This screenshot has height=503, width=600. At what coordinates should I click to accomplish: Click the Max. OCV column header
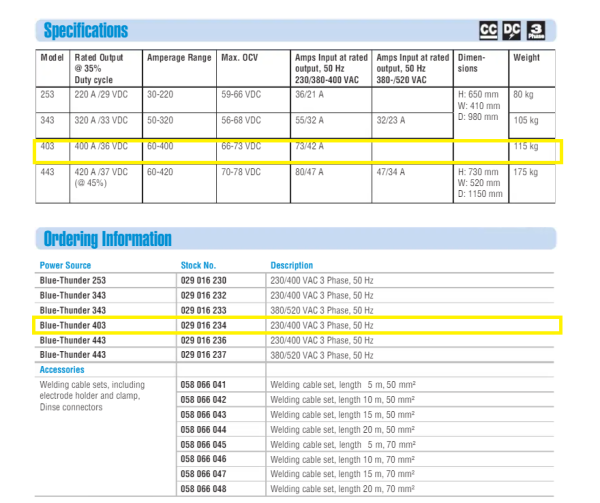pos(240,58)
